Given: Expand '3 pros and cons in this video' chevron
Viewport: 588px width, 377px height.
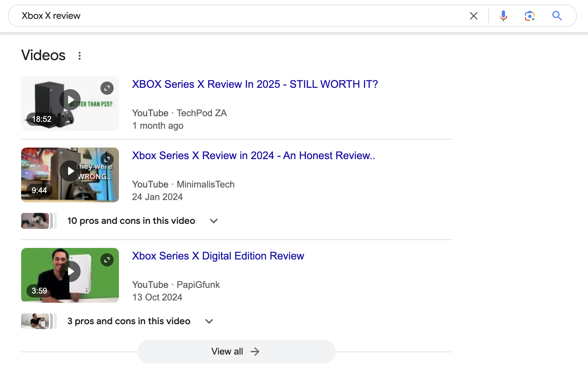Looking at the screenshot, I should pyautogui.click(x=209, y=321).
